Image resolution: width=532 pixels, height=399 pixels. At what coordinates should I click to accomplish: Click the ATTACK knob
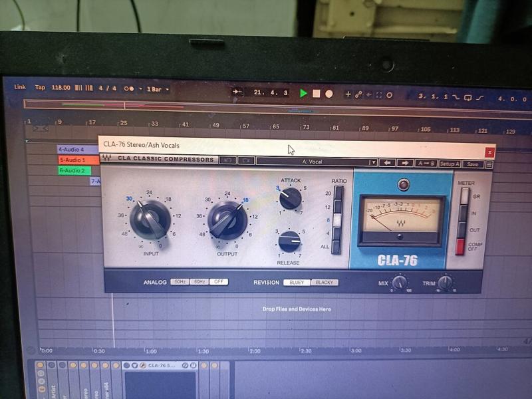290,198
